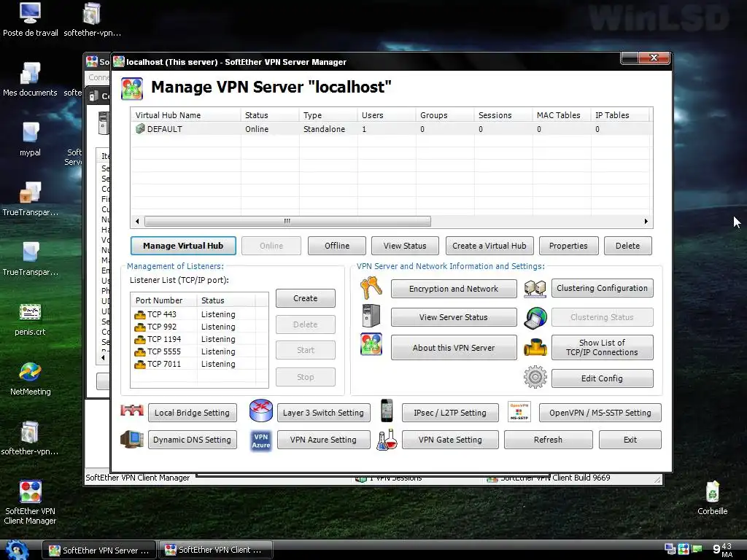Image resolution: width=747 pixels, height=560 pixels.
Task: Sort by Virtual Hub Name column header
Action: 186,115
